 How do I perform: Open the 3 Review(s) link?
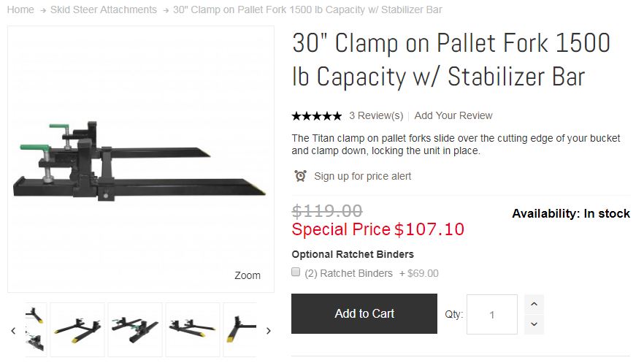pyautogui.click(x=376, y=116)
